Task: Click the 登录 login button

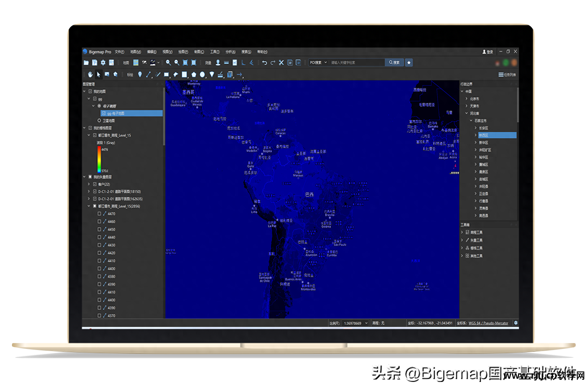Action: (x=487, y=52)
